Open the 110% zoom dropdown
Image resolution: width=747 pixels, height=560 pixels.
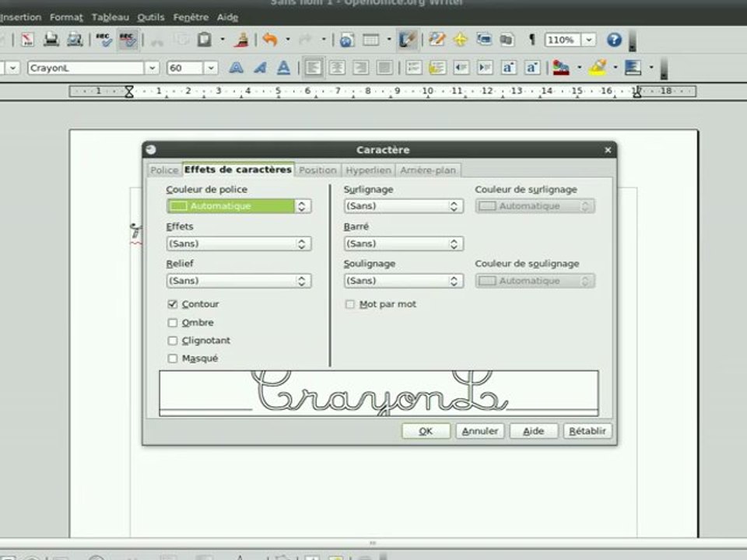(x=589, y=40)
